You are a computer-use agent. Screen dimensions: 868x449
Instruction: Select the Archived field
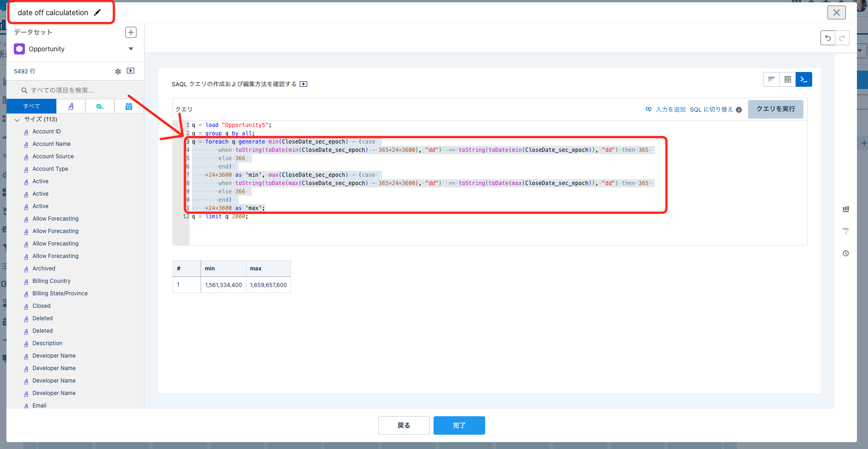[x=44, y=269]
